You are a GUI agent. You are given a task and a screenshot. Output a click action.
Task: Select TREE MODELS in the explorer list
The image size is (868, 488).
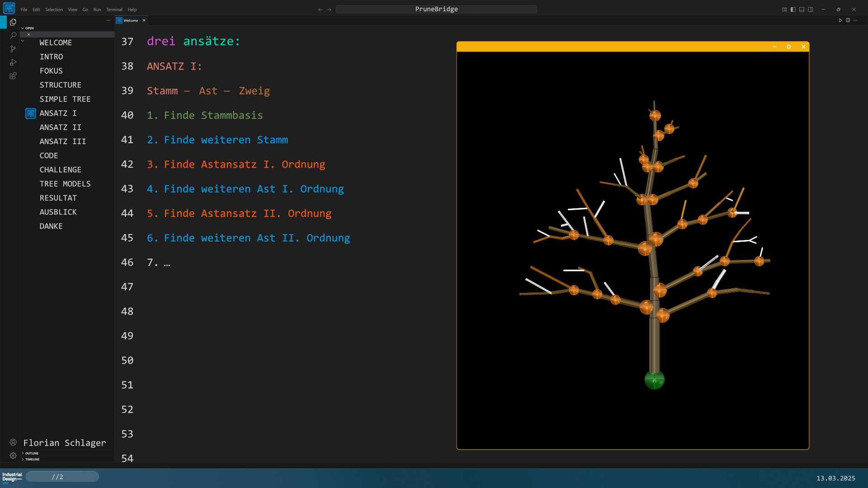(65, 184)
